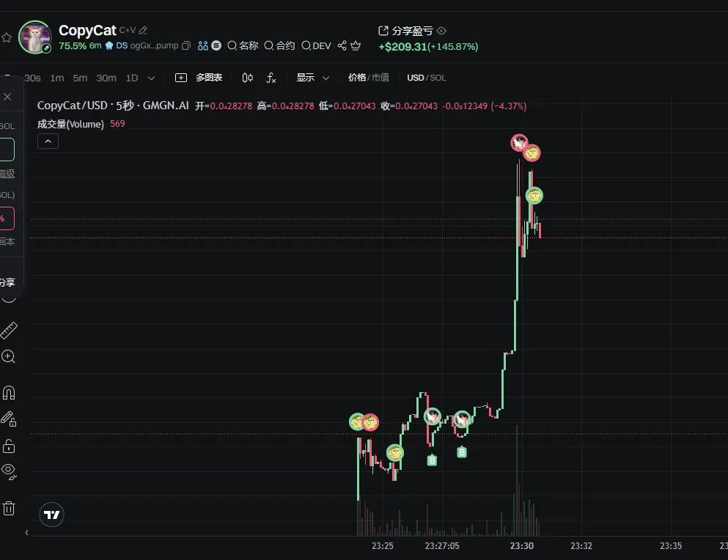
Task: Click the first green-ringed Pepe marker near 23:25
Action: 357,421
